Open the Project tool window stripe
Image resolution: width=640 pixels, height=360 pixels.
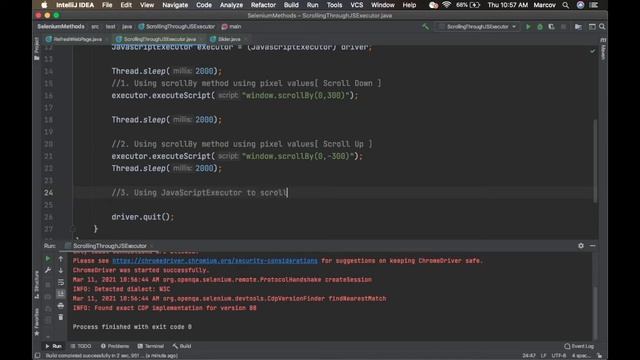tap(37, 49)
